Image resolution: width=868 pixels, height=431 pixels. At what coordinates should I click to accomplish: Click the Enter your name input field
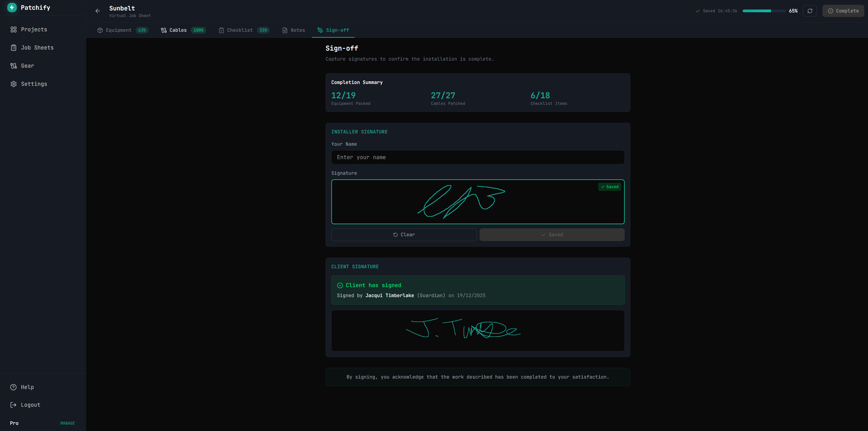478,157
